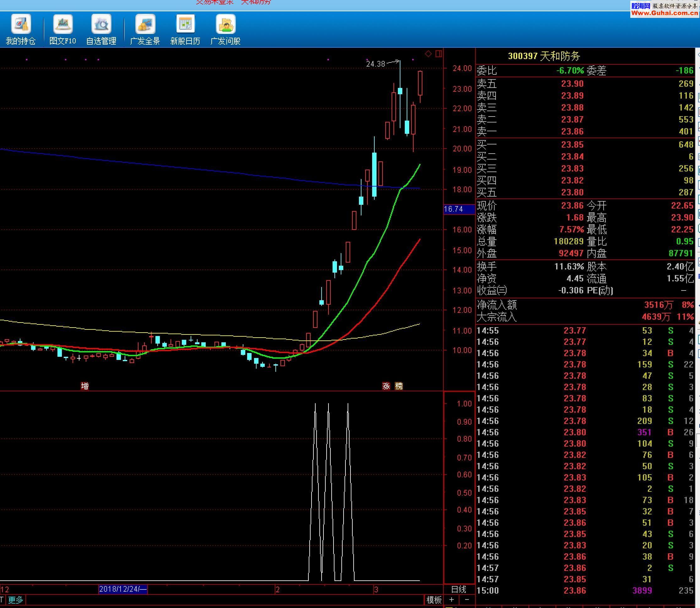The image size is (700, 608).
Task: Click the 榜 marker on the chart
Action: coord(399,386)
